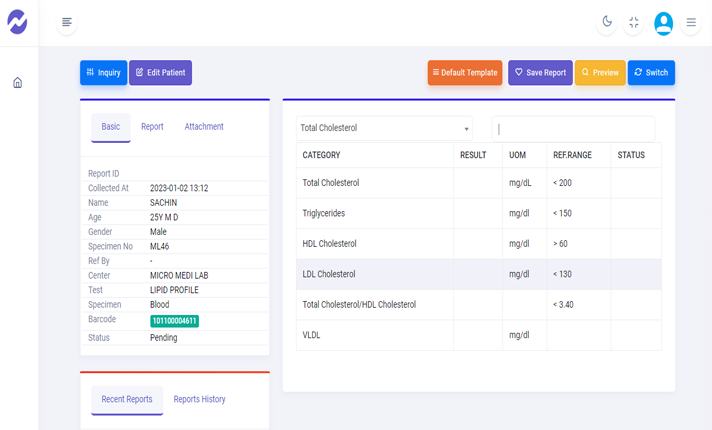Expand the Total Cholesterol dropdown
Image resolution: width=712 pixels, height=430 pixels.
[384, 128]
